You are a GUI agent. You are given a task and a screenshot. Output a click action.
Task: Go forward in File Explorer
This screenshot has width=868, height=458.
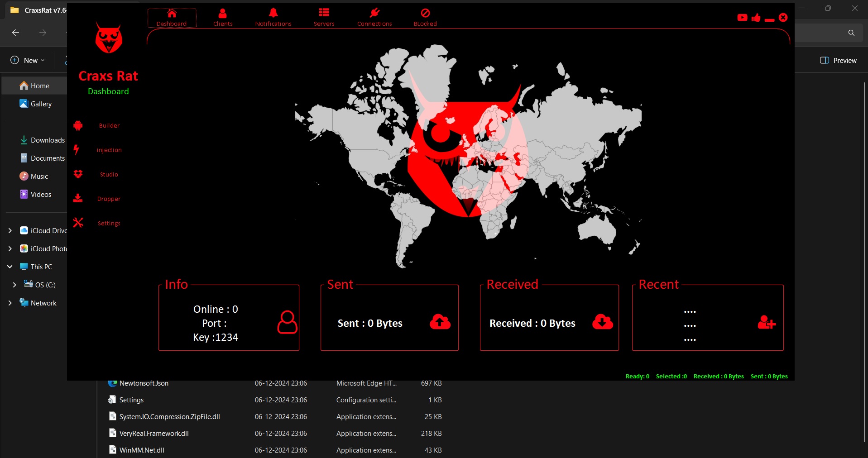click(x=43, y=33)
